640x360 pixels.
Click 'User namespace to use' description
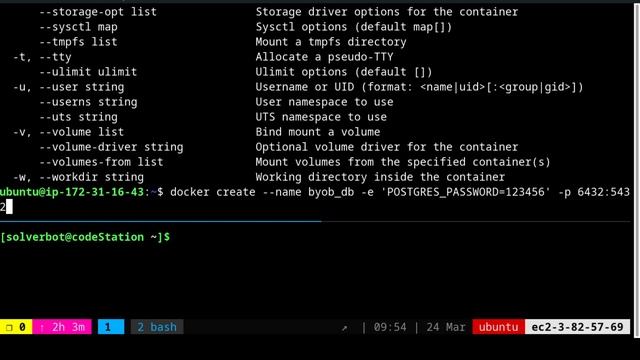coord(324,102)
